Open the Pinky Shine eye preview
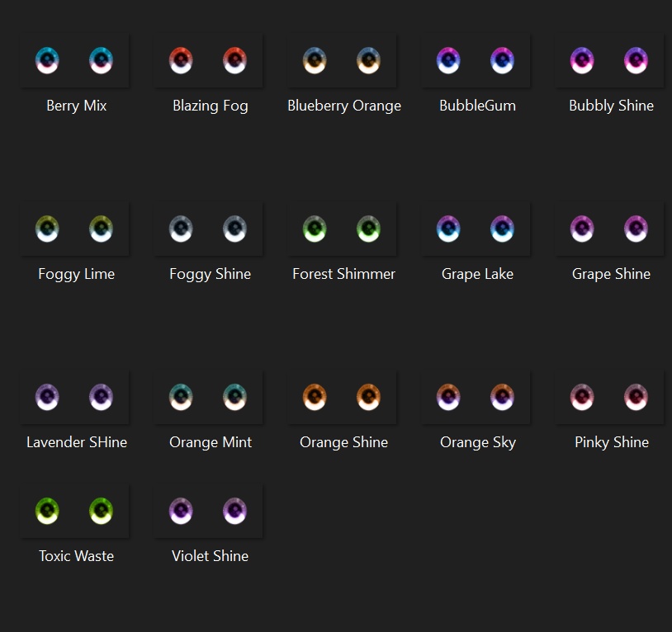 pos(609,397)
